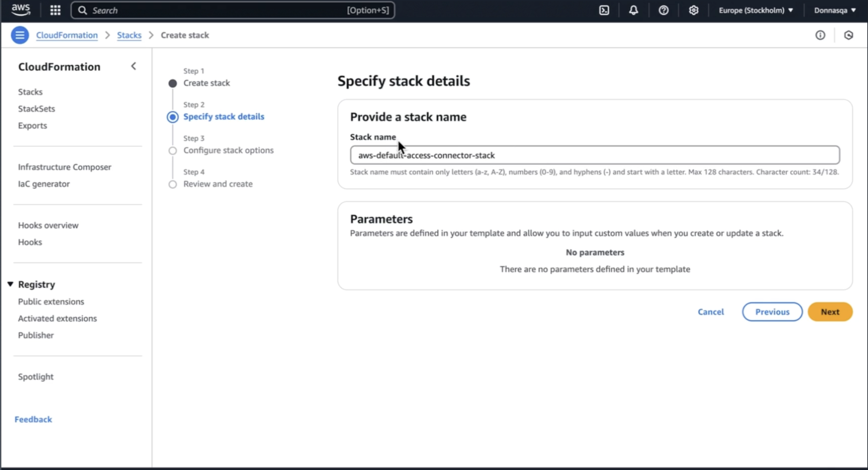The width and height of the screenshot is (868, 470).
Task: Open the help question mark icon
Action: [664, 10]
